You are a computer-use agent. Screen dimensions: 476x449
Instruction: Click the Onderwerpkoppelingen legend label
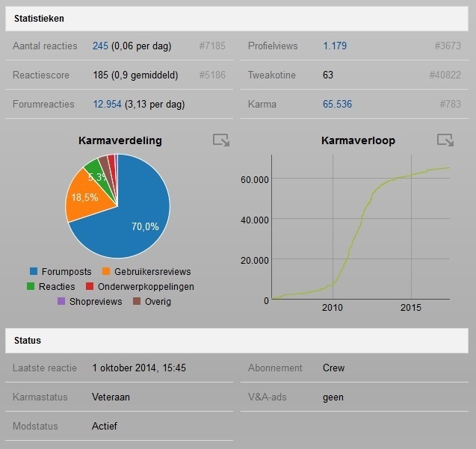pos(146,287)
